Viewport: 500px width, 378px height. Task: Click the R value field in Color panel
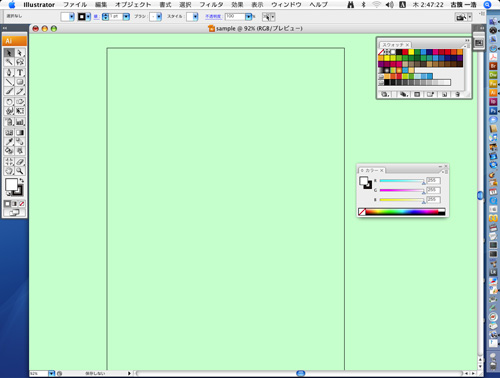(433, 181)
